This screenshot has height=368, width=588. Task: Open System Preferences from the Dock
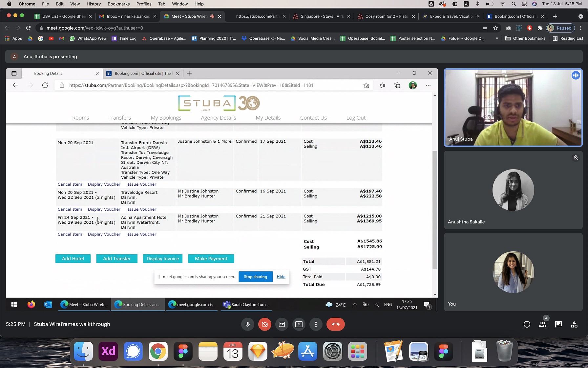(x=333, y=351)
